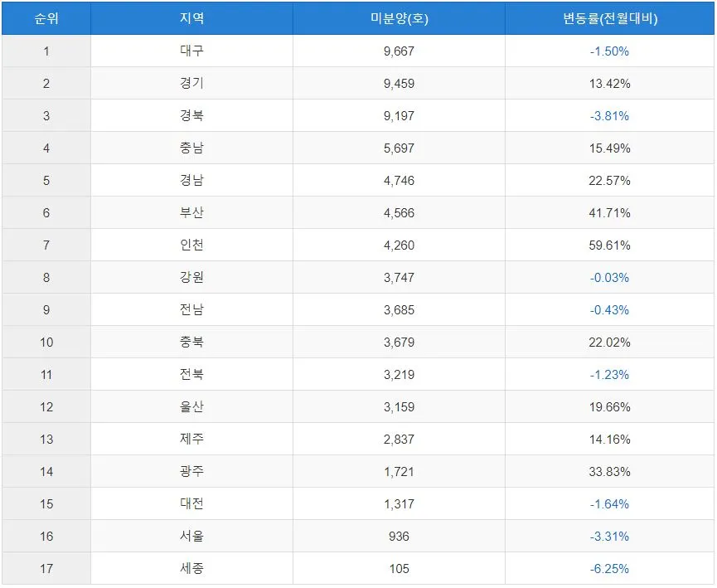Click the -6.25% change rate for 세종

click(x=609, y=568)
